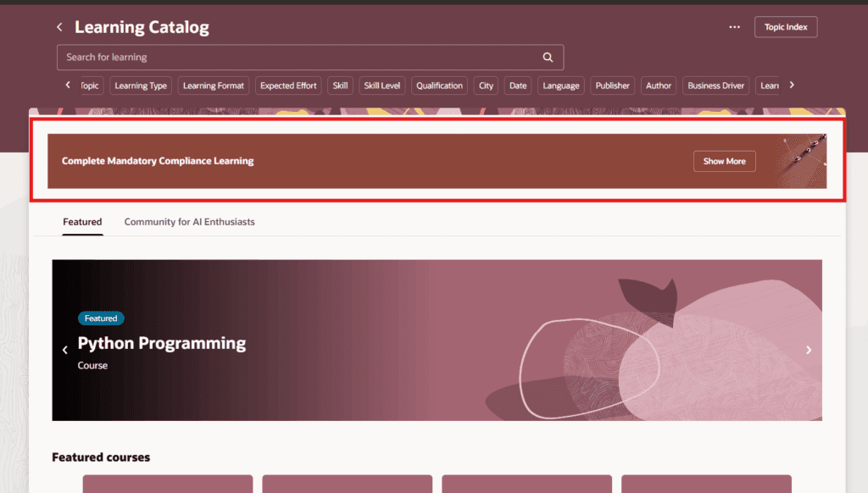Advance to next featured carousel slide
The height and width of the screenshot is (493, 868).
pyautogui.click(x=809, y=350)
